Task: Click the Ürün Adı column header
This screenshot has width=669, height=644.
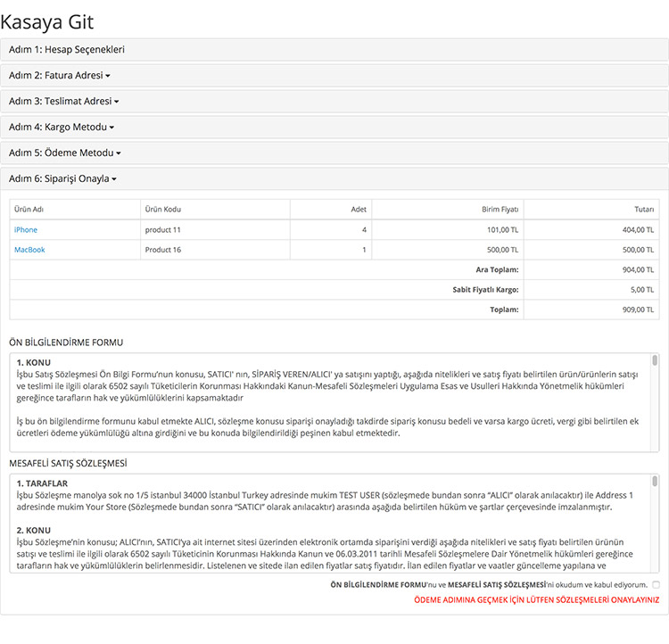Action: 29,209
